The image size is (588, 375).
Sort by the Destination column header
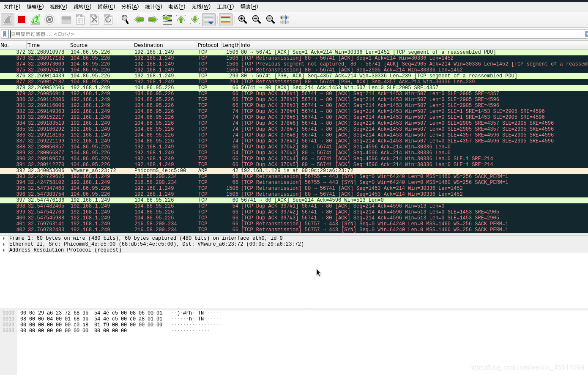(164, 45)
